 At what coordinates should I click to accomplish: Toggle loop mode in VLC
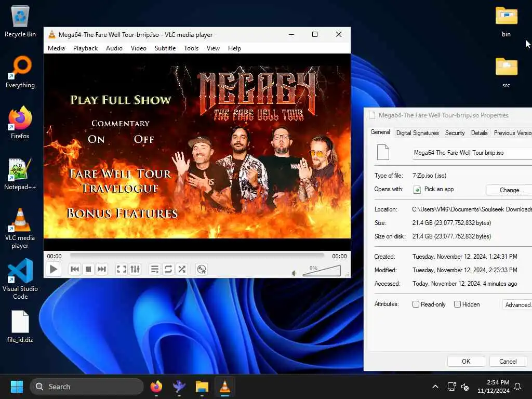pos(168,270)
